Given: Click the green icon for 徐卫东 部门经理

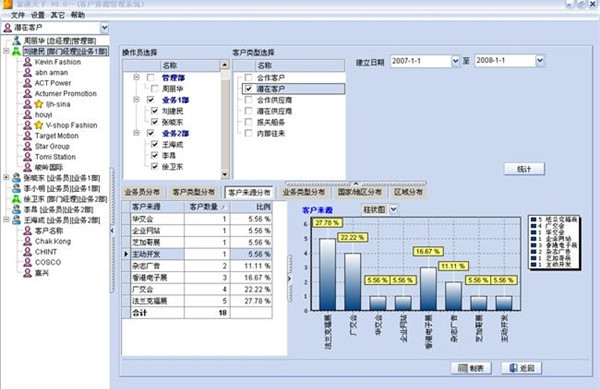Looking at the screenshot, I should 16,199.
